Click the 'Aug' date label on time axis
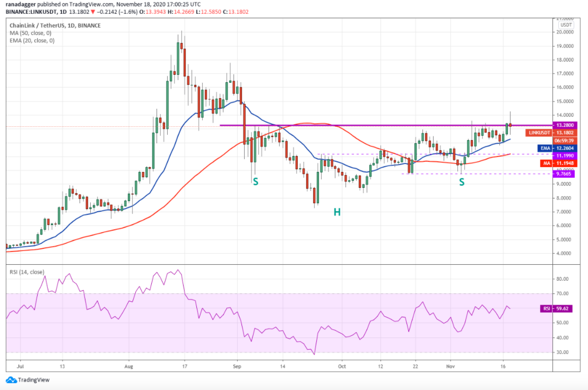 128,366
